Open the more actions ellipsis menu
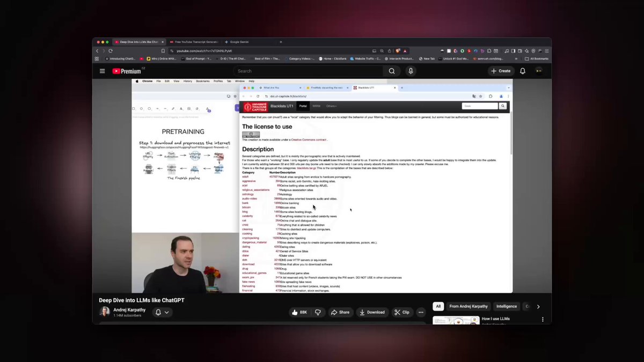Screen dimensions: 644x362 (421, 312)
